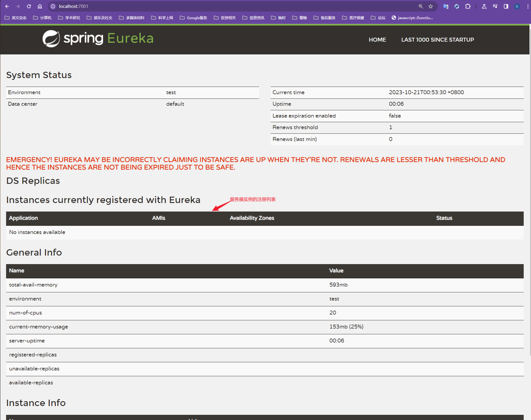Screen dimensions: 531x420
Task: Click the Spring Eureka logo
Action: click(98, 39)
